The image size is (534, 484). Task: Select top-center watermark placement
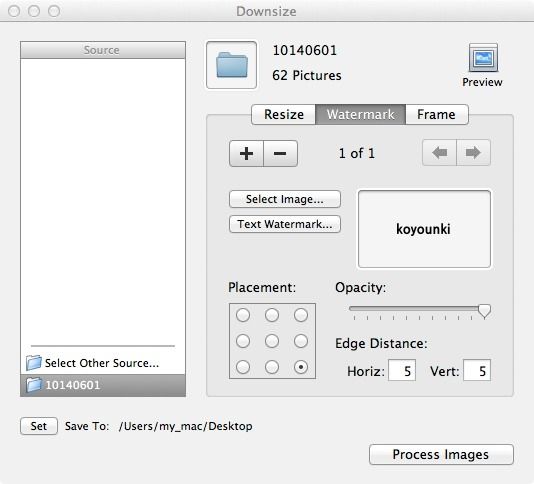click(x=272, y=315)
